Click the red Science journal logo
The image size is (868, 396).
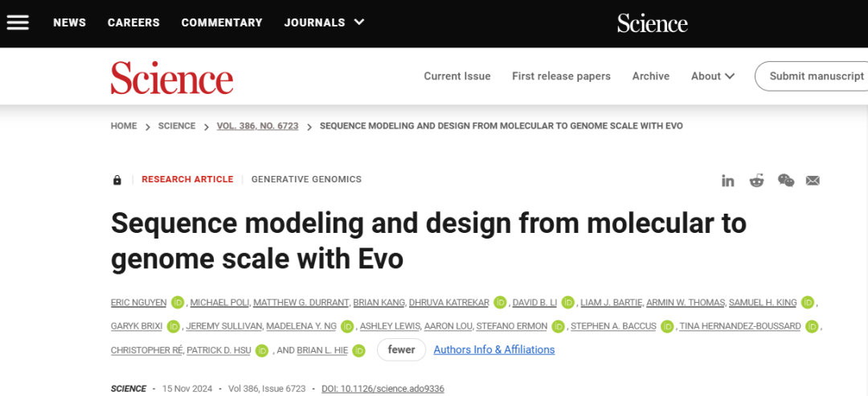tap(172, 78)
